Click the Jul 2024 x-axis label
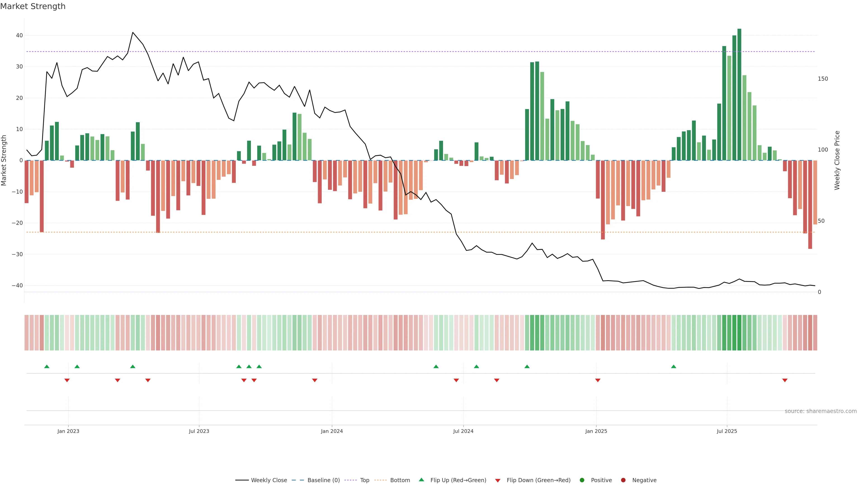The height and width of the screenshot is (488, 868). 463,431
